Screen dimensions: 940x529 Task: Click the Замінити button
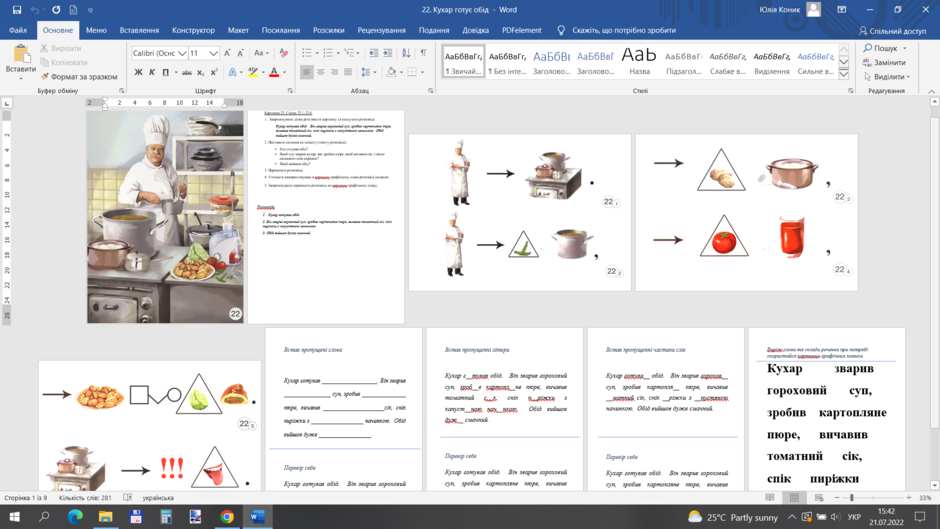(884, 62)
